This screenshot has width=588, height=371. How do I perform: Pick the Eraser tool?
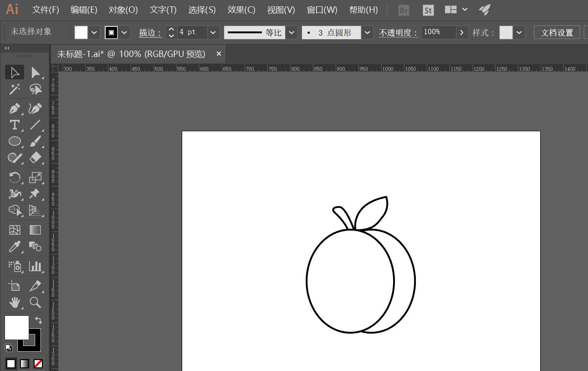click(35, 158)
